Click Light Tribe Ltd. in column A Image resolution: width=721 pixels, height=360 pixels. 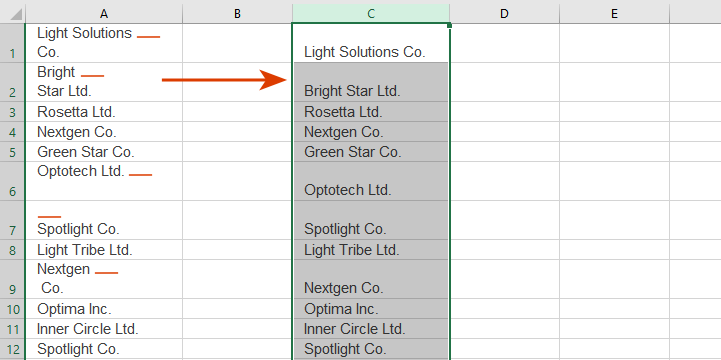[x=85, y=250]
